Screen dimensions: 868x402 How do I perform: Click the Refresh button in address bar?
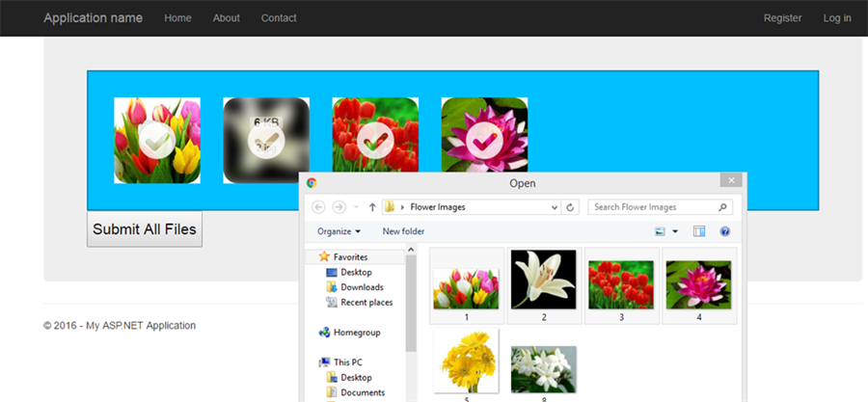(570, 207)
